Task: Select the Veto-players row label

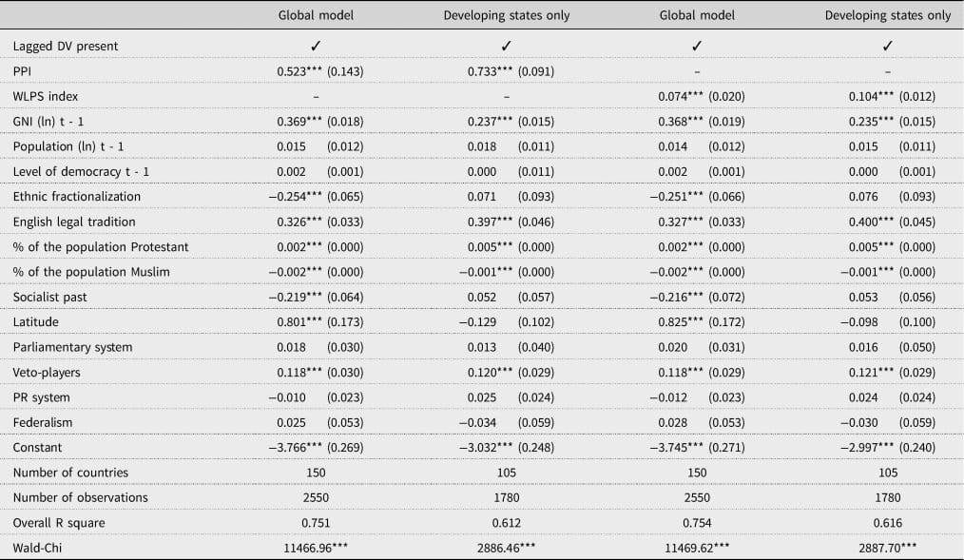Action: pyautogui.click(x=47, y=373)
